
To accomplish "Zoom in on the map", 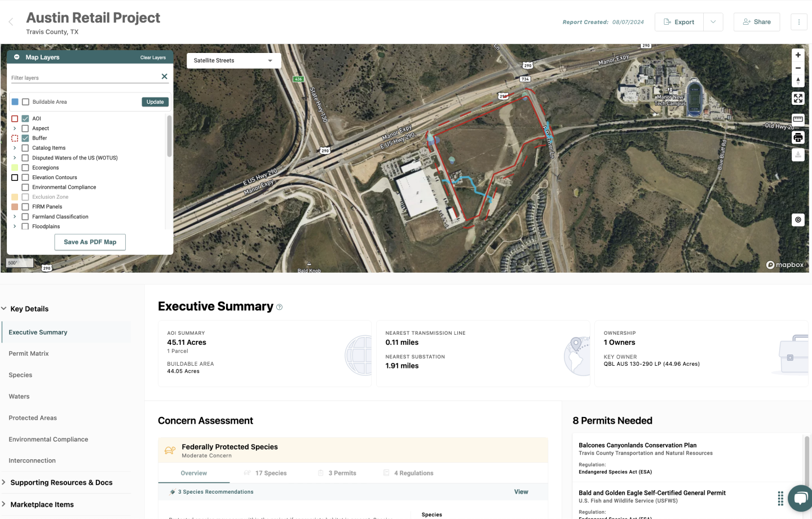I will (x=798, y=55).
